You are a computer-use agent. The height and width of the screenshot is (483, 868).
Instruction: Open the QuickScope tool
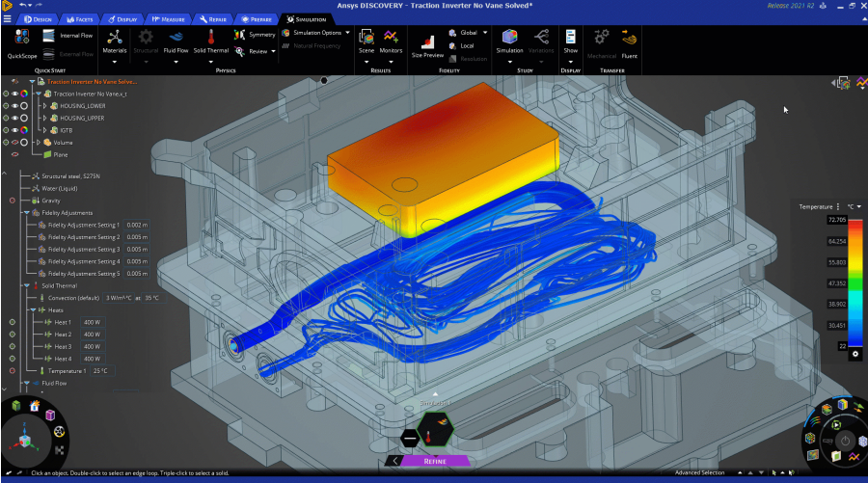22,43
